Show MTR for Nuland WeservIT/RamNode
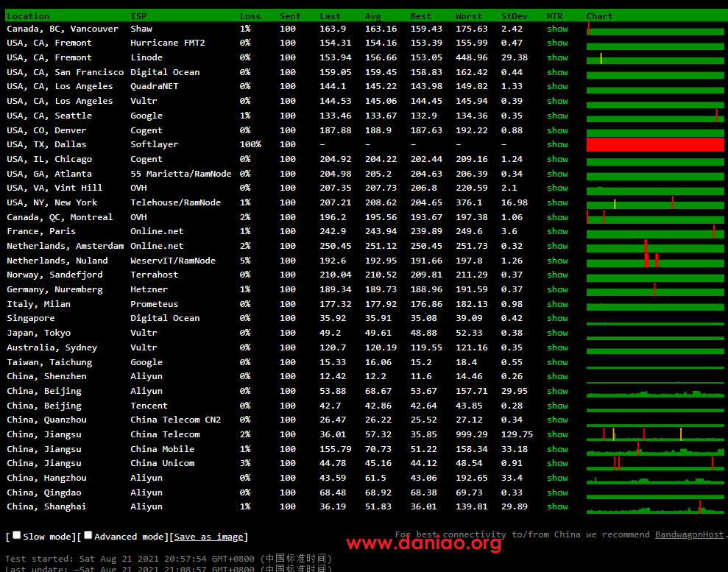Screen dimensions: 728x572 coord(557,261)
